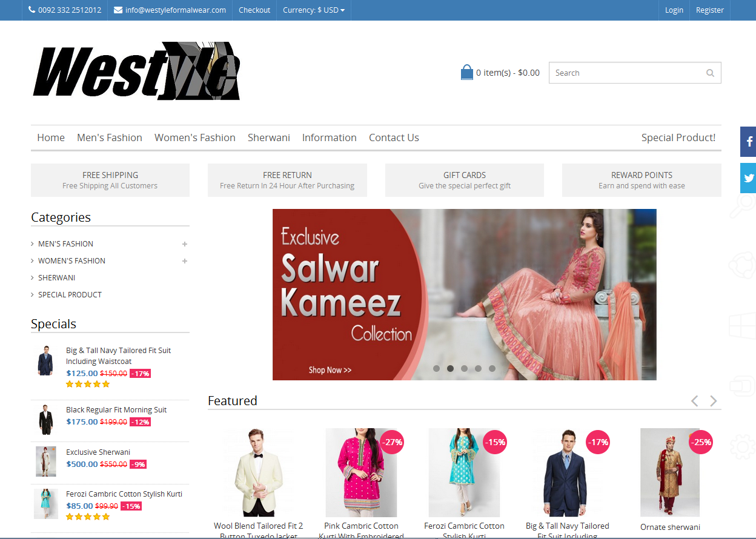This screenshot has height=539, width=756.
Task: Open featured Pink Cambric Cotton Kurti image
Action: tap(361, 473)
